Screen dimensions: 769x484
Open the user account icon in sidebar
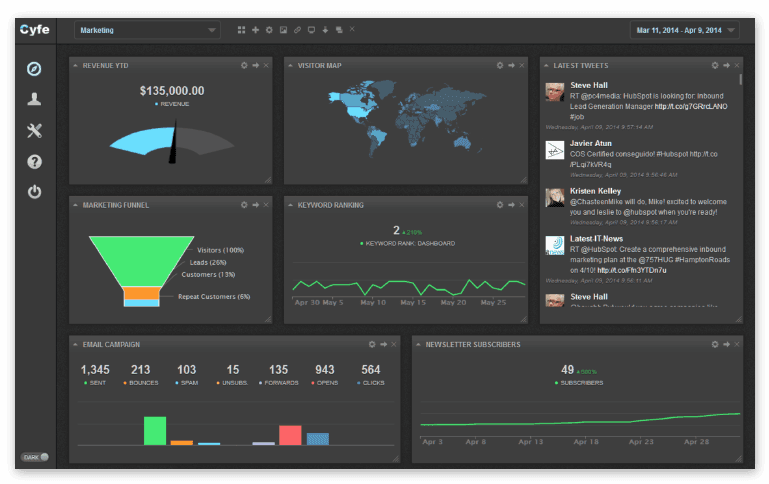click(34, 100)
